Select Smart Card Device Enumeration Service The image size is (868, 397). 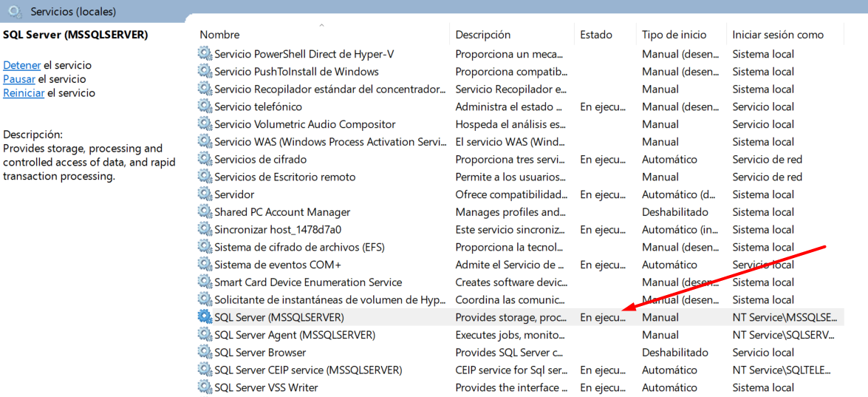[307, 282]
